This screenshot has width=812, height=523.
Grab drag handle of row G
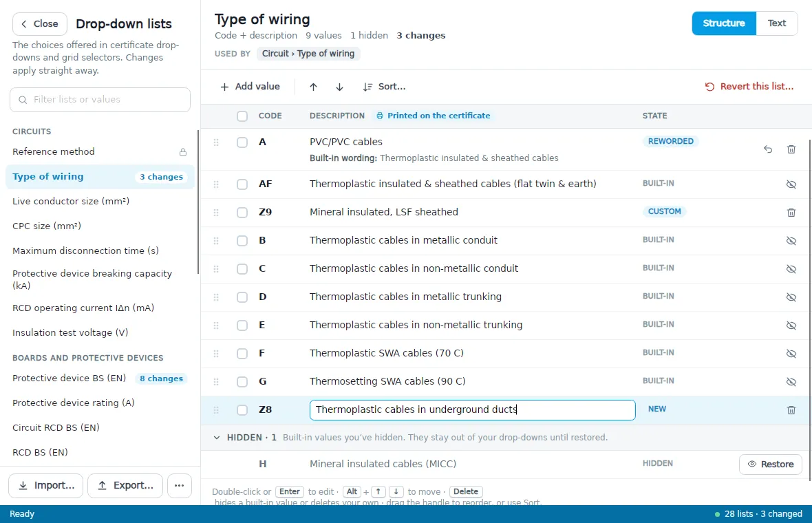216,382
